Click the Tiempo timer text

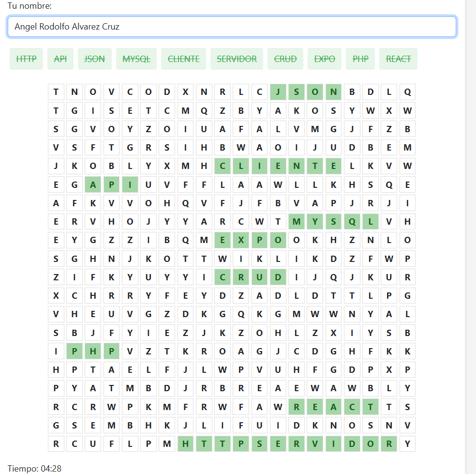coord(35,469)
